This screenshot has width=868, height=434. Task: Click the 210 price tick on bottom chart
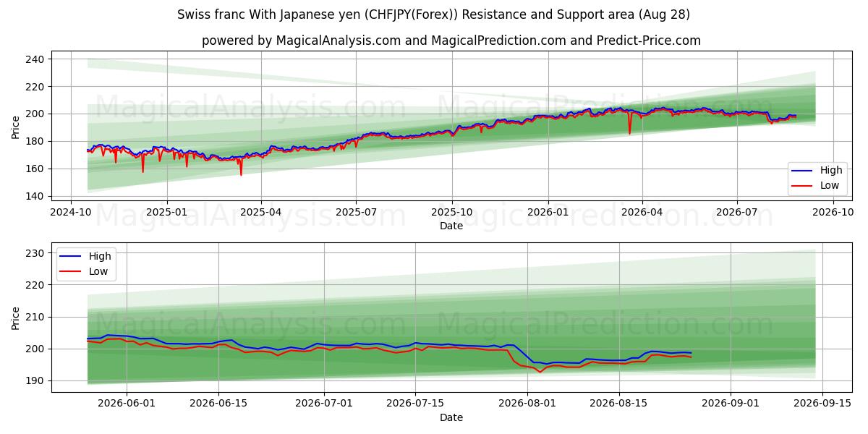point(36,317)
